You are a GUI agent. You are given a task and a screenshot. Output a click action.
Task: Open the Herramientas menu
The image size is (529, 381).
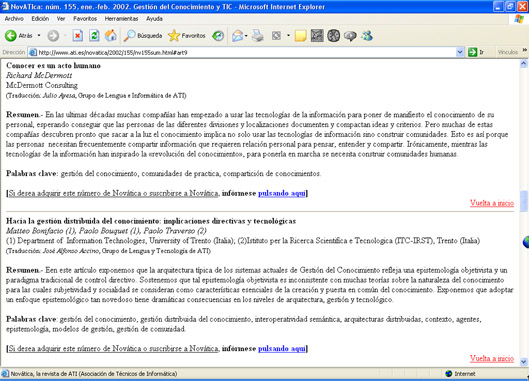coord(121,19)
